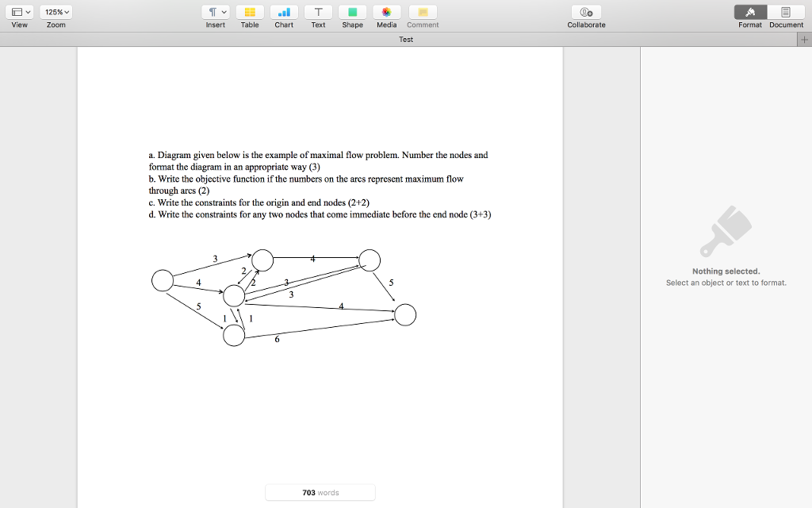
Task: Open the Media browser icon
Action: point(387,12)
